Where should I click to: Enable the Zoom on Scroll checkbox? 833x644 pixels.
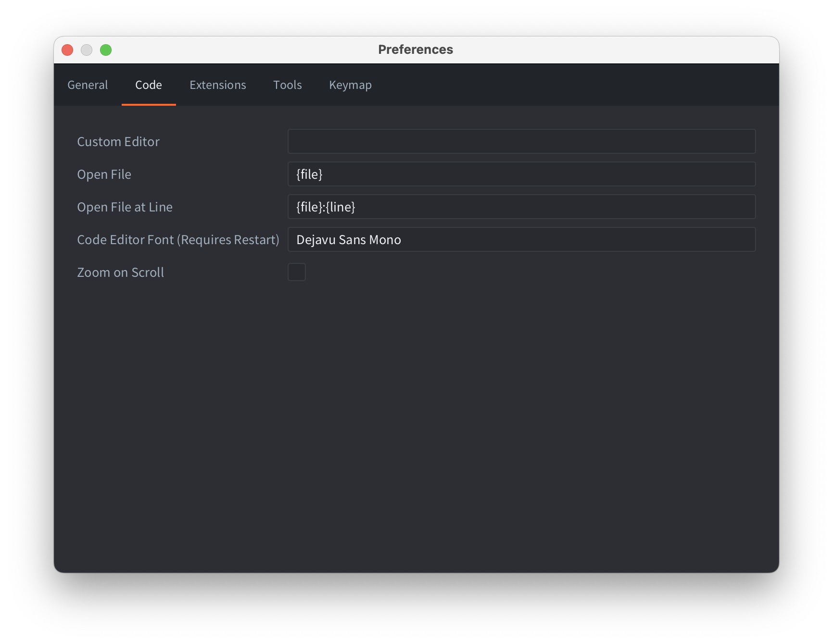click(x=297, y=272)
